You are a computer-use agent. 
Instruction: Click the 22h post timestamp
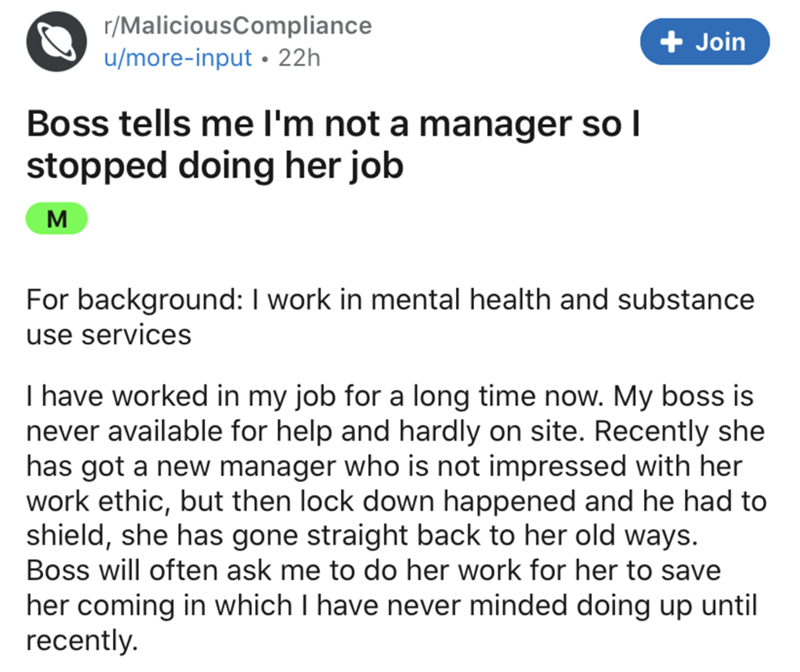click(298, 57)
